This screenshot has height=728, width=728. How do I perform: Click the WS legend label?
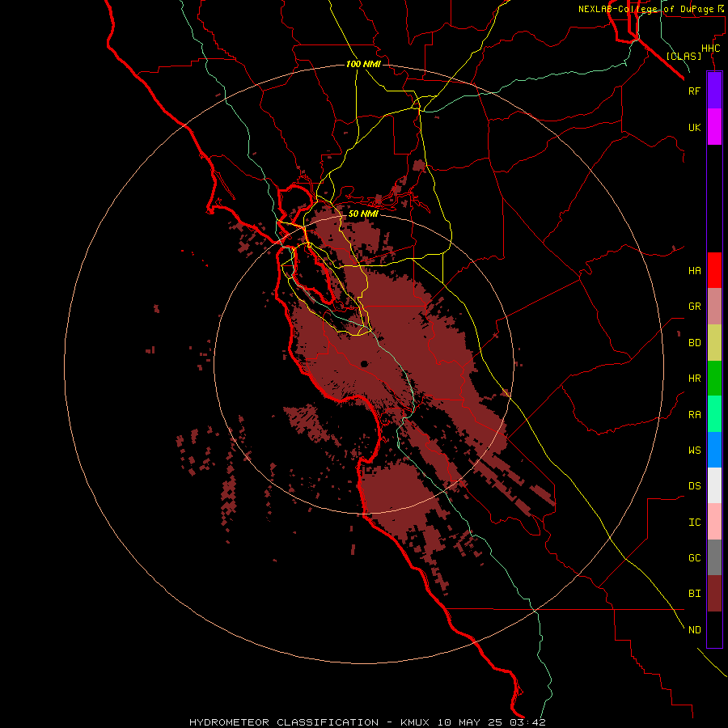(694, 451)
